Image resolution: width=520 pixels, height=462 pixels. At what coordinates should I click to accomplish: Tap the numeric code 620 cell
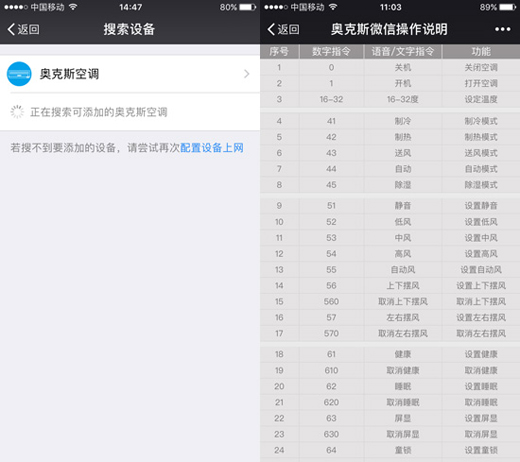(331, 403)
